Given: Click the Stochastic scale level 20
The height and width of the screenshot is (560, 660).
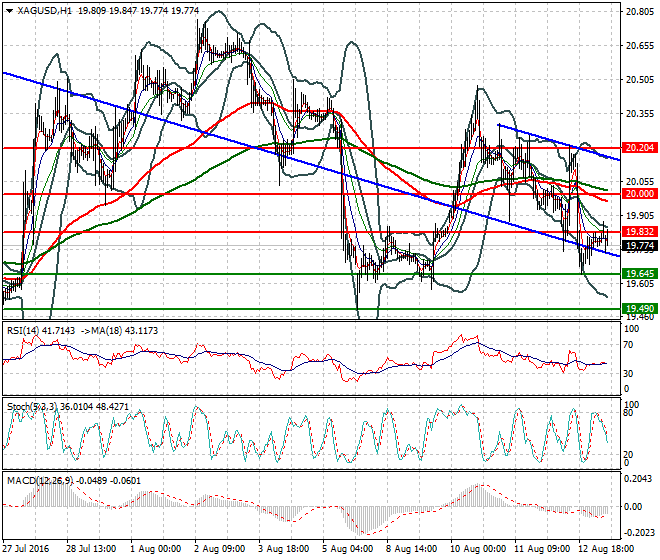Looking at the screenshot, I should [628, 455].
